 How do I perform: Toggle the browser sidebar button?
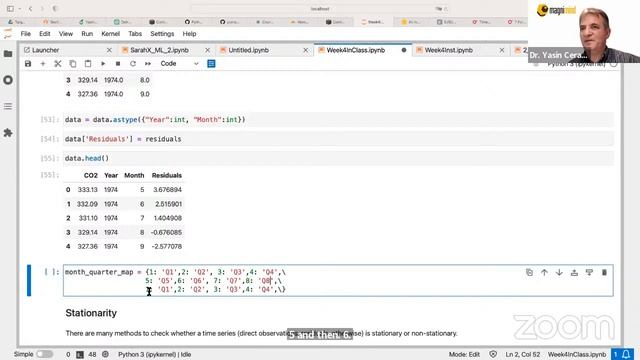point(10,9)
